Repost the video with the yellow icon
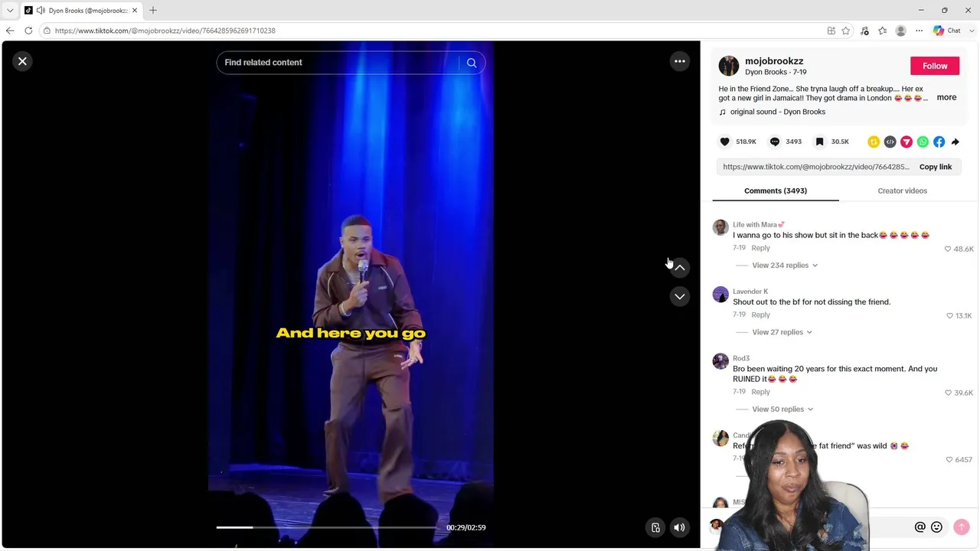980x551 pixels. (x=874, y=142)
